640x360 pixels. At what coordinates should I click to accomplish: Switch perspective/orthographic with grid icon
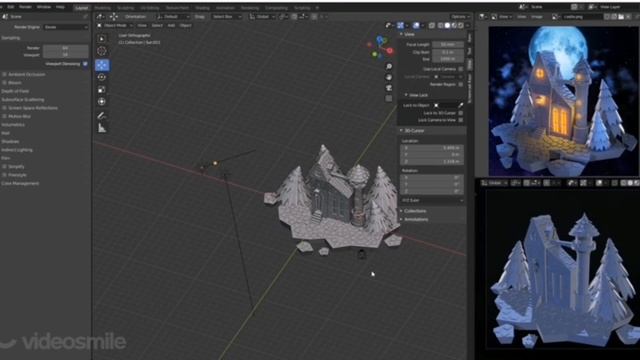point(389,98)
